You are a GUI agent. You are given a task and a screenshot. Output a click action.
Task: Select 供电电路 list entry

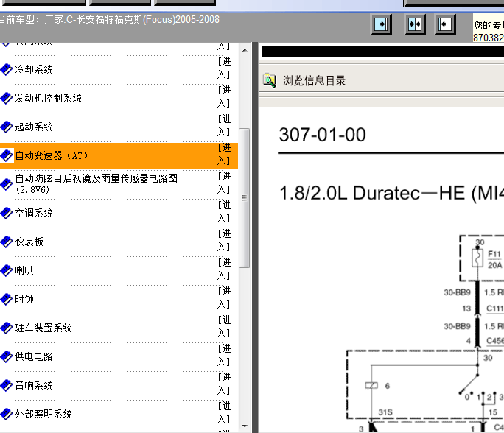point(34,356)
